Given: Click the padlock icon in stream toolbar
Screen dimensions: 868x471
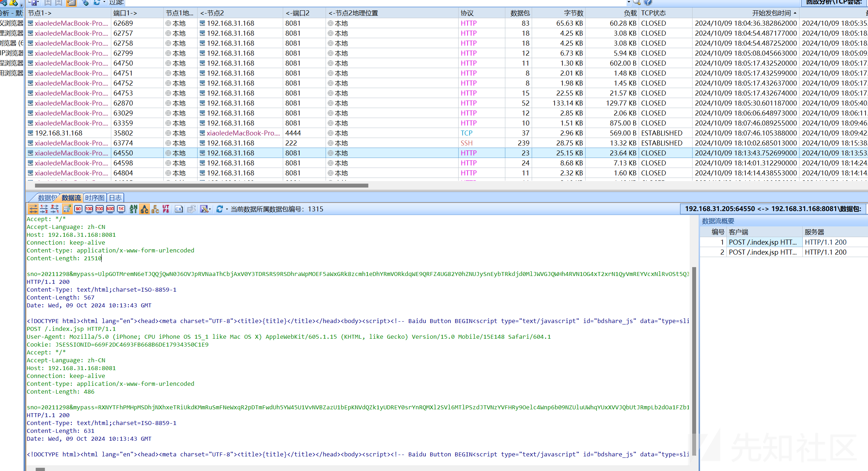Looking at the screenshot, I should (x=192, y=209).
